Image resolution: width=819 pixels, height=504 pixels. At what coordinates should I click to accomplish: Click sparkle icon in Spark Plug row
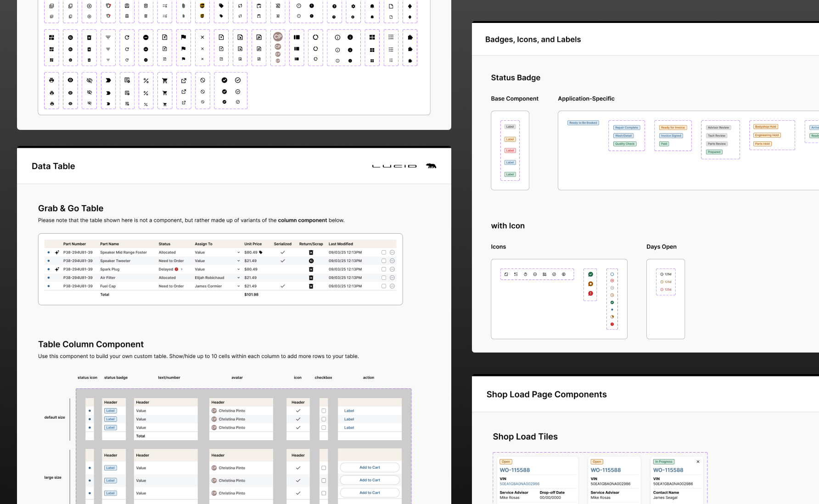(x=57, y=269)
